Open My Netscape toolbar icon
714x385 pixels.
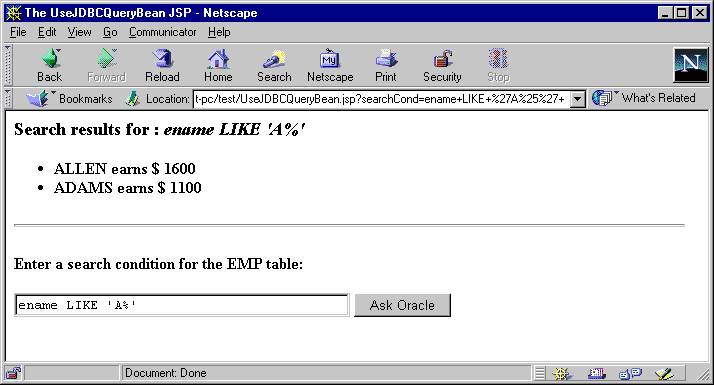330,65
